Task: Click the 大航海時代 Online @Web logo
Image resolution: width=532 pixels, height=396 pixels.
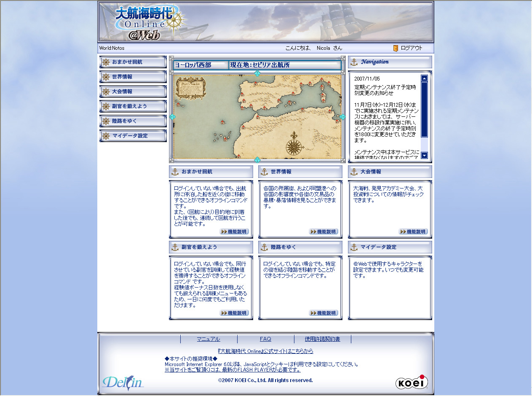Action: coord(151,23)
